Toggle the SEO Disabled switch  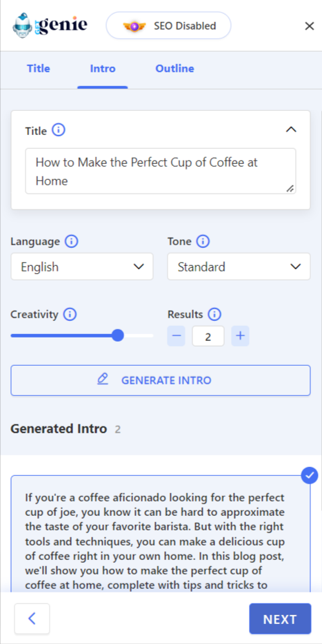[169, 25]
